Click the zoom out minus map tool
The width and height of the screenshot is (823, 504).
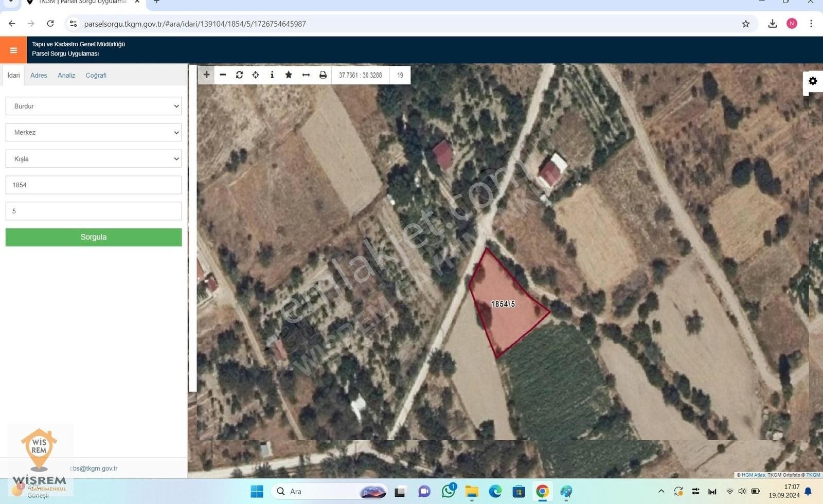(x=223, y=75)
